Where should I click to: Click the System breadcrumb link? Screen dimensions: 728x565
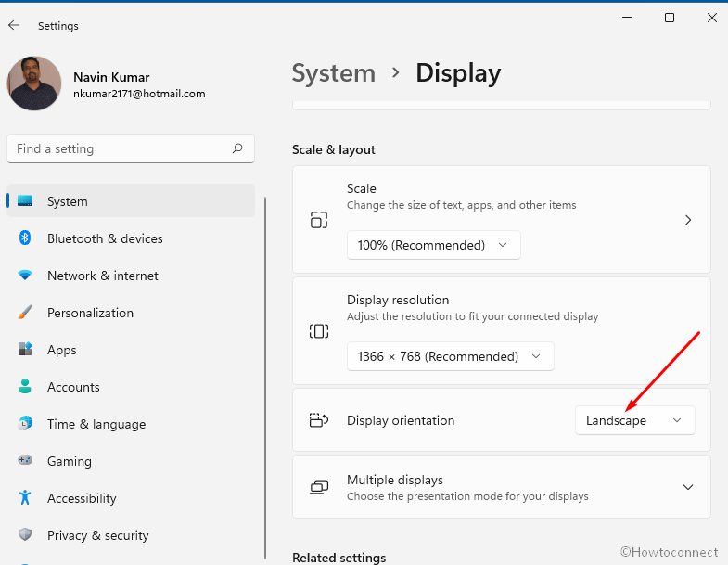pyautogui.click(x=333, y=73)
